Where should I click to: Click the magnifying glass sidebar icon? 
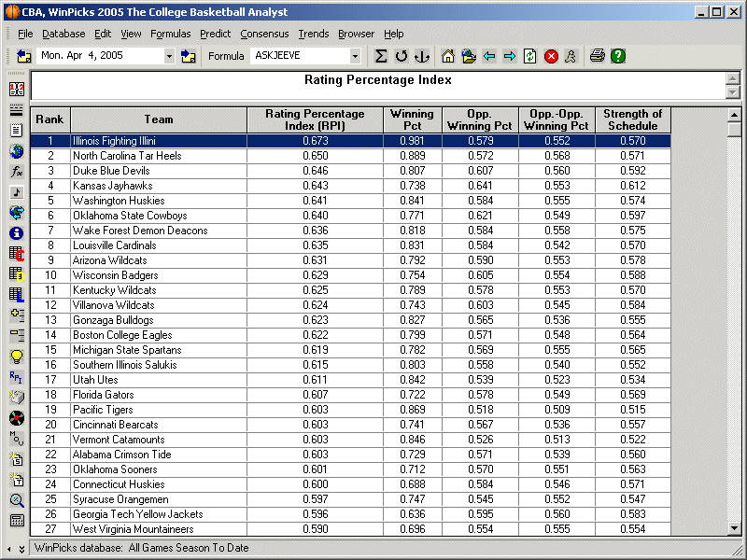click(17, 500)
